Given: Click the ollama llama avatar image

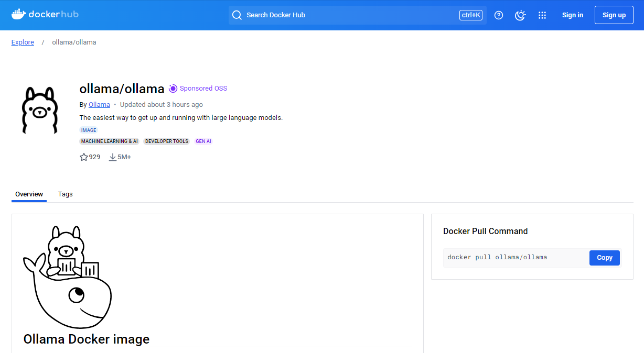Looking at the screenshot, I should coord(40,110).
